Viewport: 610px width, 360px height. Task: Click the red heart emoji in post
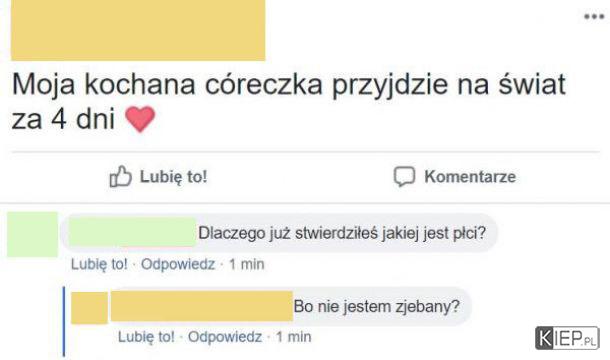(140, 119)
